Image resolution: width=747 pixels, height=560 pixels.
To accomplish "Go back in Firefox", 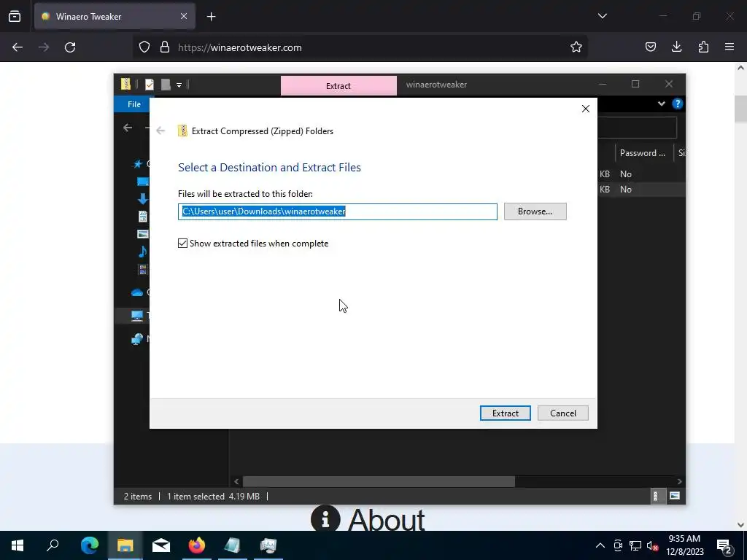I will pos(18,47).
